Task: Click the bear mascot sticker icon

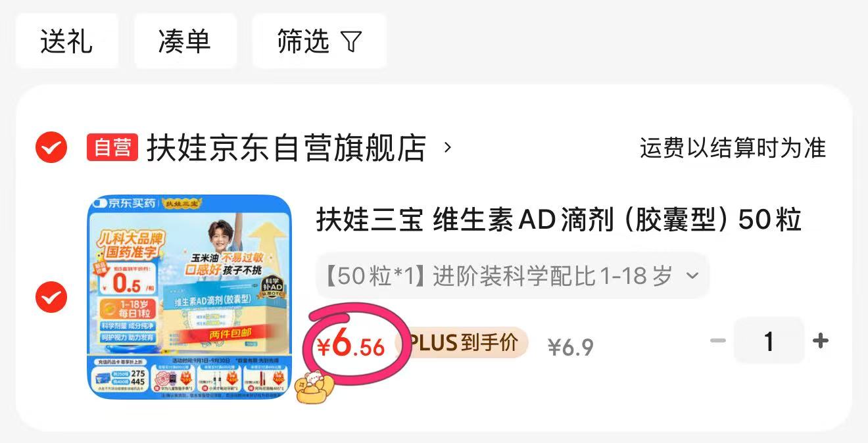Action: [314, 385]
